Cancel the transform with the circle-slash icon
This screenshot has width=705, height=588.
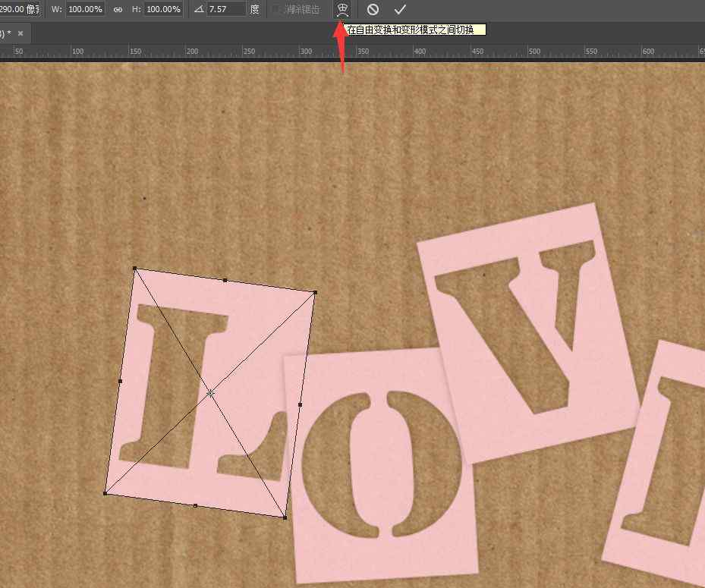(x=373, y=9)
